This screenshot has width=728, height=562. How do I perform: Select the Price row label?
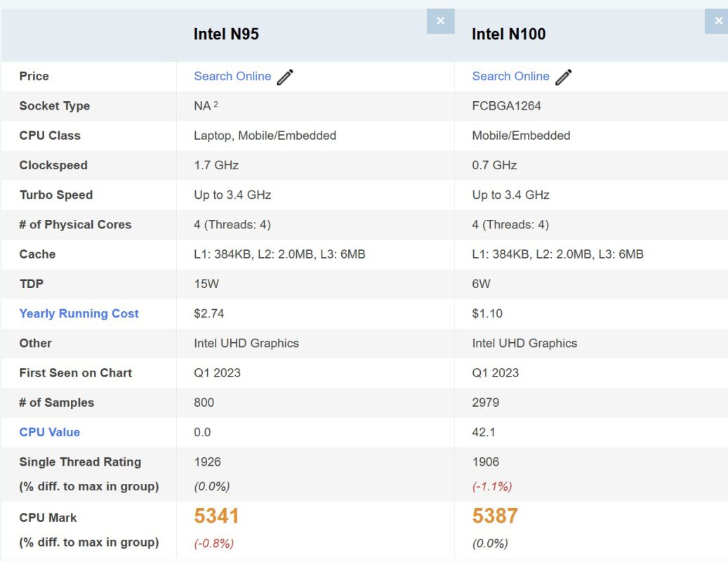coord(34,76)
